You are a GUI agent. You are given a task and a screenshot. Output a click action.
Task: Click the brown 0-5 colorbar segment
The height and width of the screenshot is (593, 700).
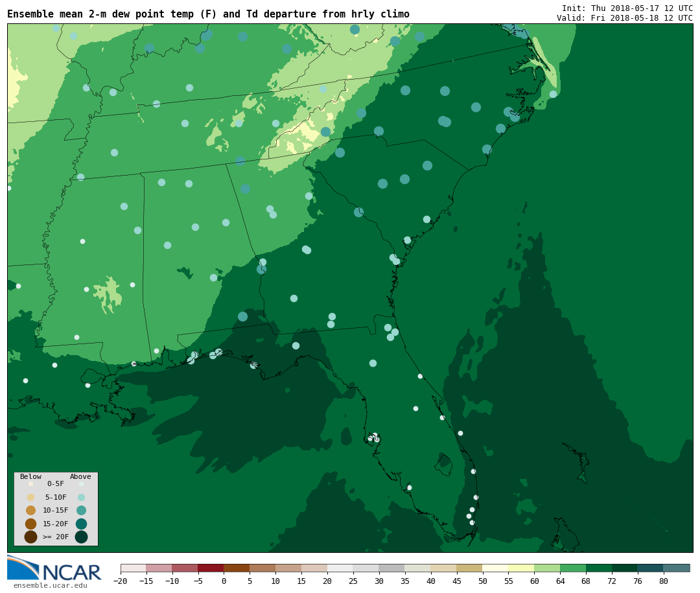pos(237,568)
